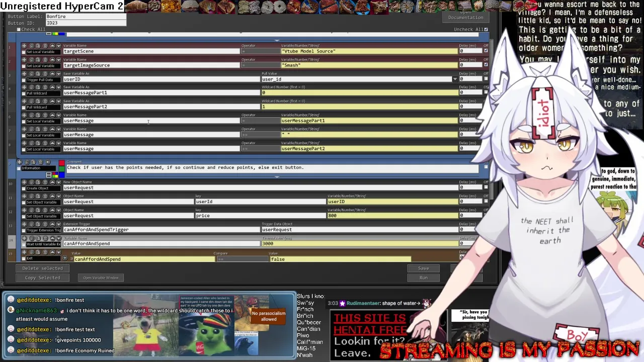The image size is (644, 362).
Task: Save the button actions
Action: coord(424,268)
